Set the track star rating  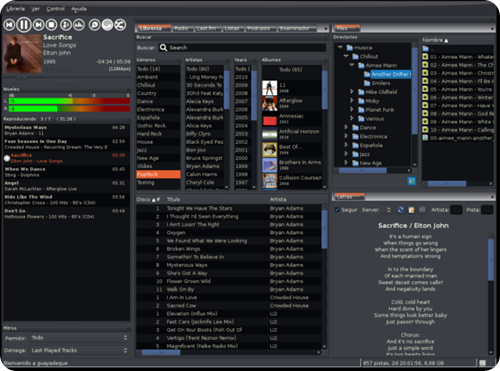(x=57, y=70)
